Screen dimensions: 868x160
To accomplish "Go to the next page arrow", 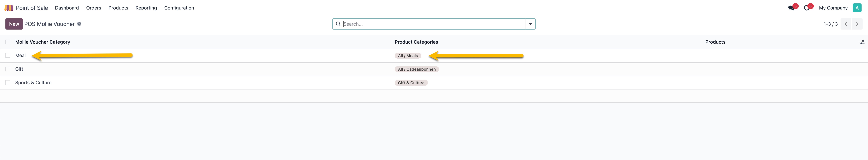I will click(x=857, y=24).
